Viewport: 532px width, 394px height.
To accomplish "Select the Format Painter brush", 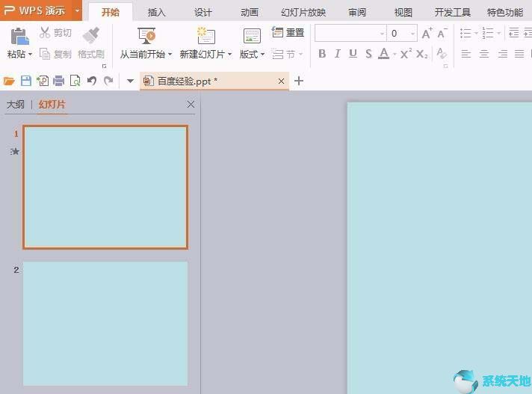I will coord(91,35).
